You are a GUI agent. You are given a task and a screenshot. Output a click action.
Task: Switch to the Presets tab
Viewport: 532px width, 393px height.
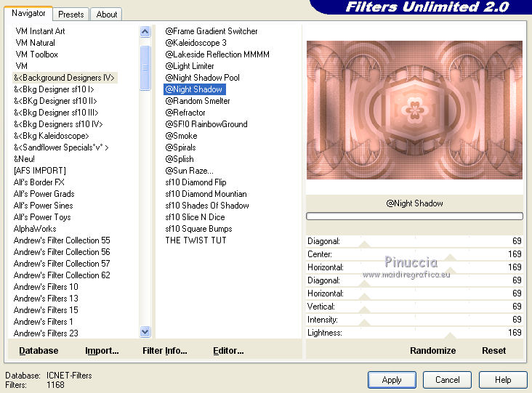71,15
